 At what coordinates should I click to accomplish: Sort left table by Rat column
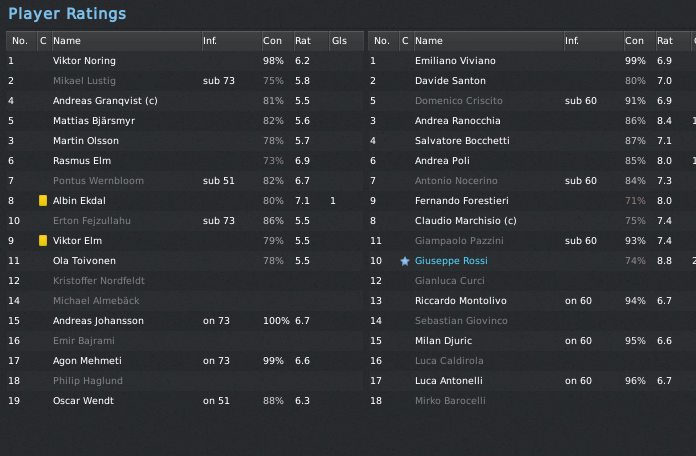[x=303, y=41]
